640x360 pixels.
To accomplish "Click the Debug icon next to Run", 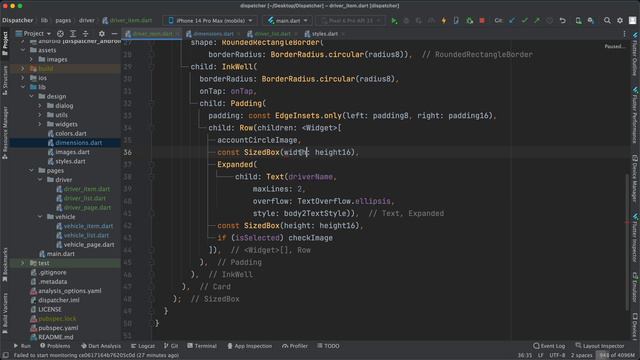I will point(406,20).
